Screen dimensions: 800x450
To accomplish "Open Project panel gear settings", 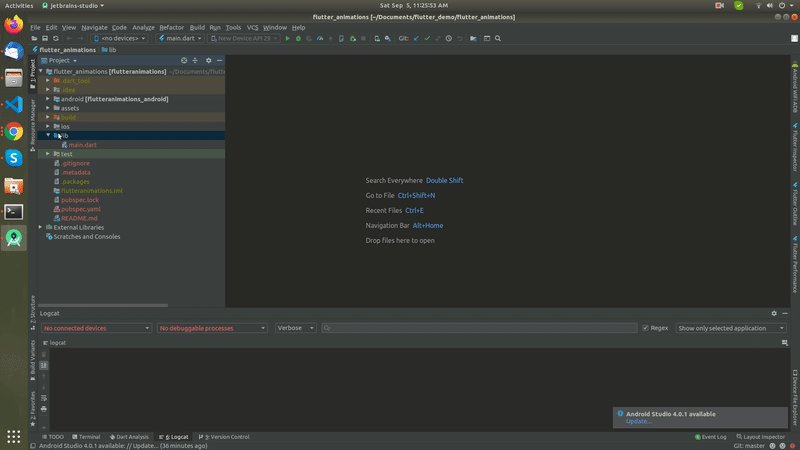I will [x=209, y=60].
